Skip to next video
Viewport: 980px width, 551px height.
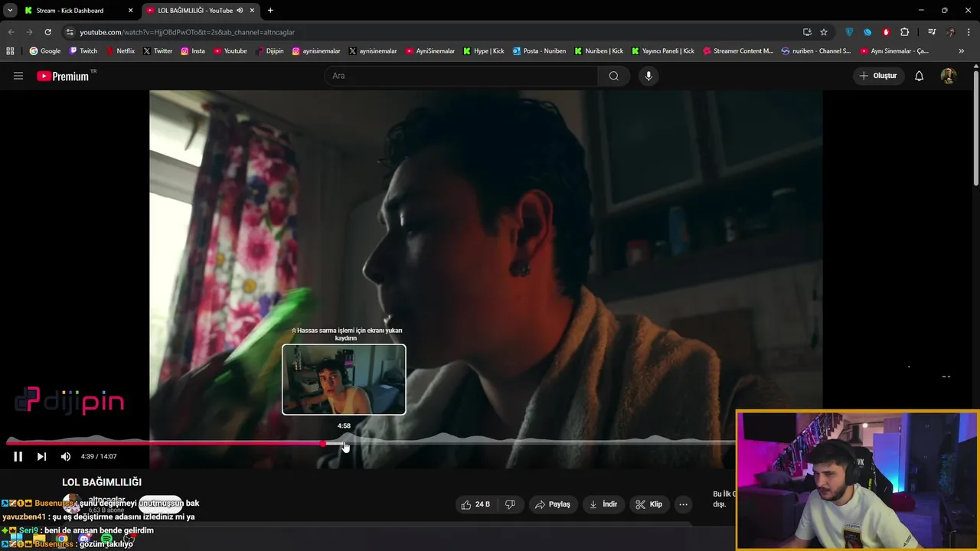(x=41, y=457)
